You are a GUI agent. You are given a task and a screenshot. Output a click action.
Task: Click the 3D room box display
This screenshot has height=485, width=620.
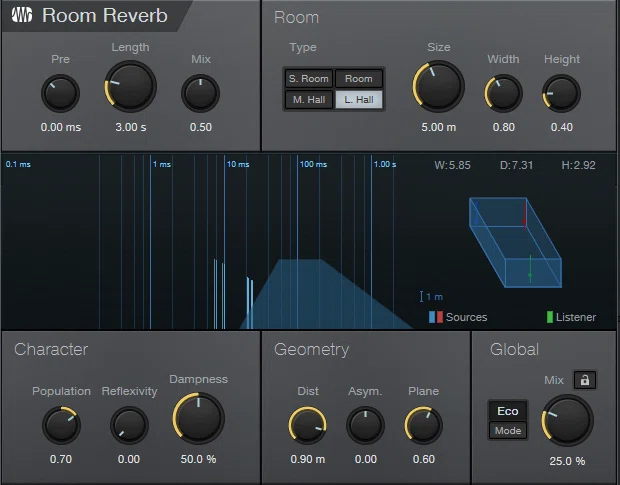[x=515, y=242]
